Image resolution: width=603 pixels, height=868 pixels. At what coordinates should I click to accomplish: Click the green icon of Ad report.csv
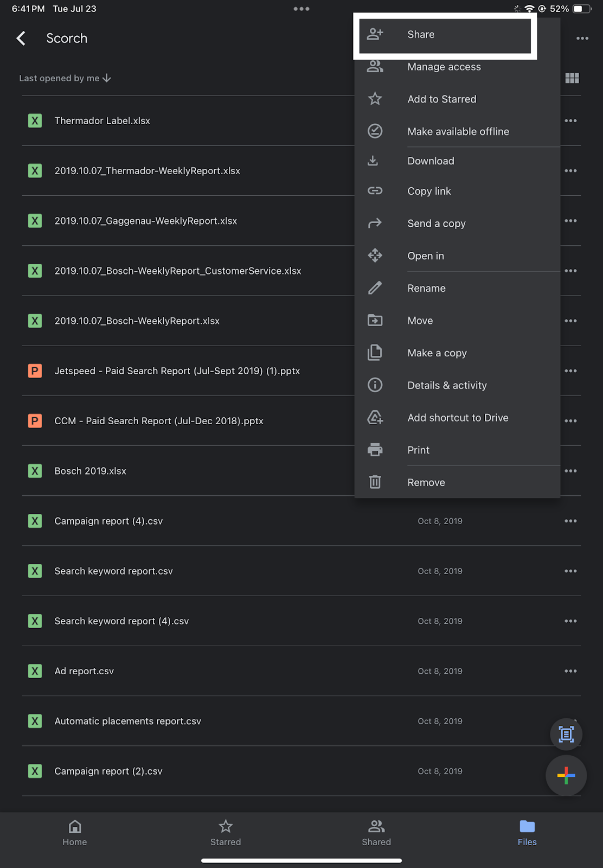(35, 671)
